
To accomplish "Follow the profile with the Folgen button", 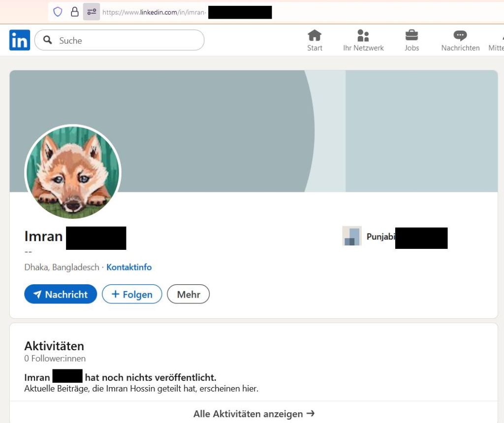I will pos(132,294).
